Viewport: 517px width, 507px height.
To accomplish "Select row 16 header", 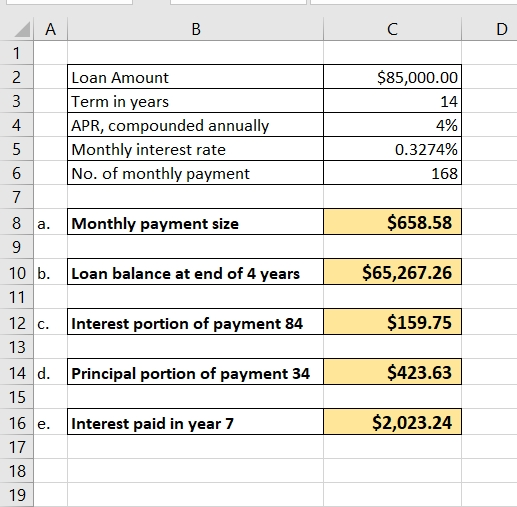I will [16, 422].
